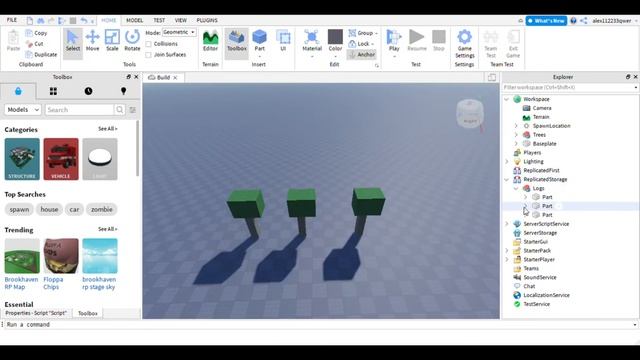The width and height of the screenshot is (640, 360).
Task: Click the Paste button
Action: pyautogui.click(x=13, y=41)
